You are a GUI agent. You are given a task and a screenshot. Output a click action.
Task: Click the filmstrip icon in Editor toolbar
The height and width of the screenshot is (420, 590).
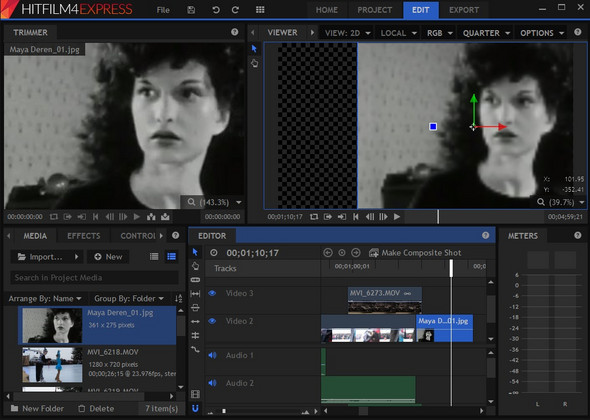pyautogui.click(x=195, y=394)
